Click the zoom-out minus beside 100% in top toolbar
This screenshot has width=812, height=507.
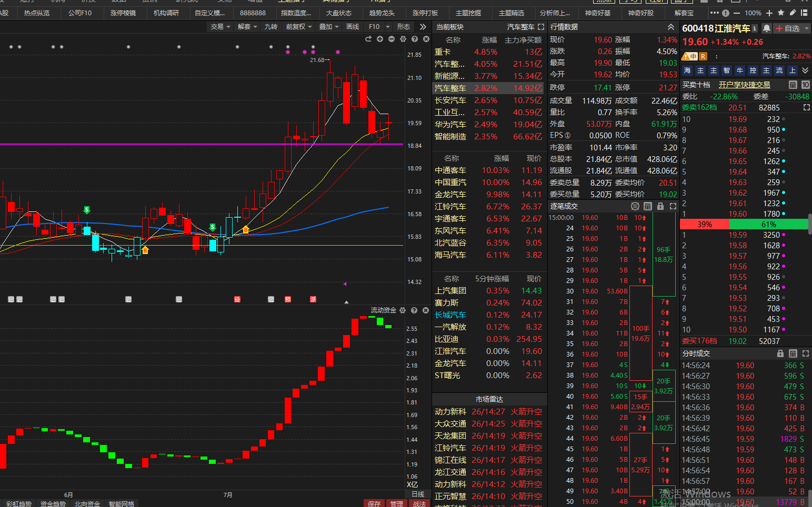(736, 13)
